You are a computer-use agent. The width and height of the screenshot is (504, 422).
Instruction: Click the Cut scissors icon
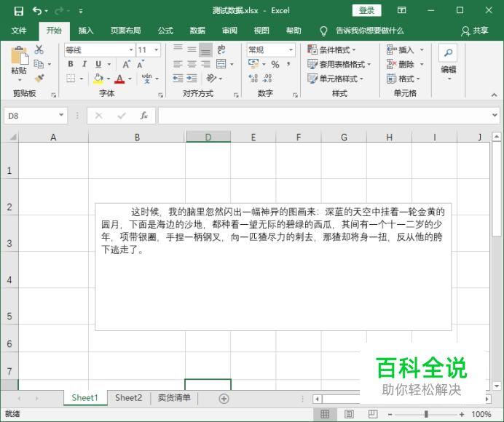coord(39,49)
